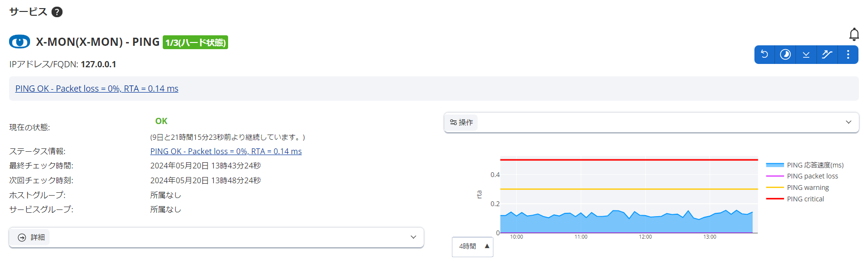The height and width of the screenshot is (261, 868).
Task: Expand the 操作 panel chevron
Action: click(848, 122)
